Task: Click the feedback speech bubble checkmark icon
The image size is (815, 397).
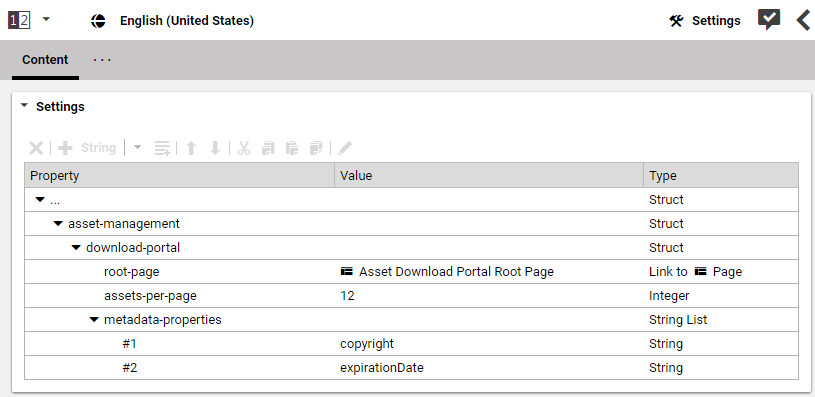Action: pos(769,20)
